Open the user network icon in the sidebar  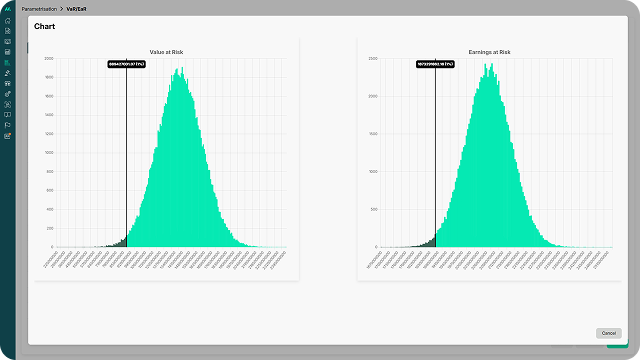click(x=7, y=104)
